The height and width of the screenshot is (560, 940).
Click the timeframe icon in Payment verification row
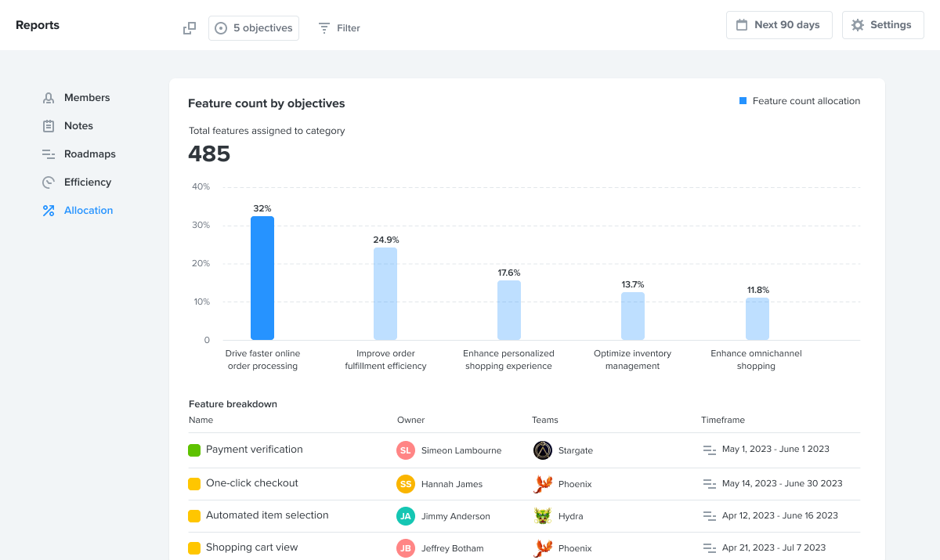[709, 450]
